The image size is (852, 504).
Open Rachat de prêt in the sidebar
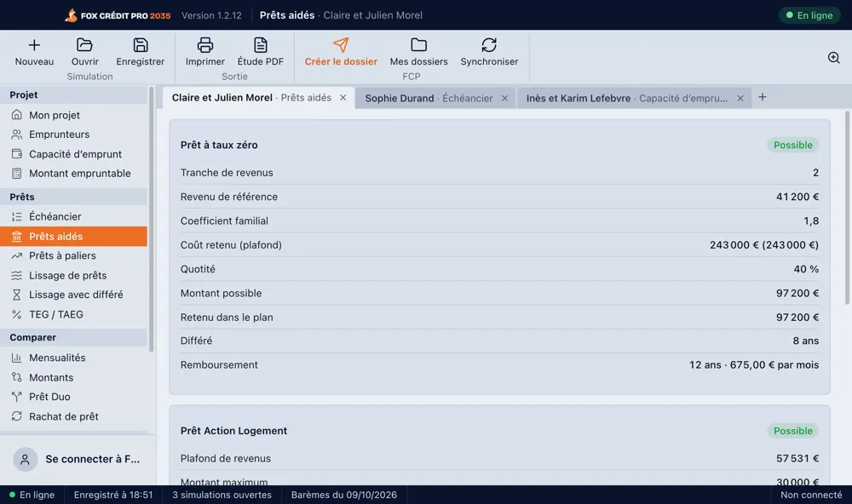click(74, 416)
